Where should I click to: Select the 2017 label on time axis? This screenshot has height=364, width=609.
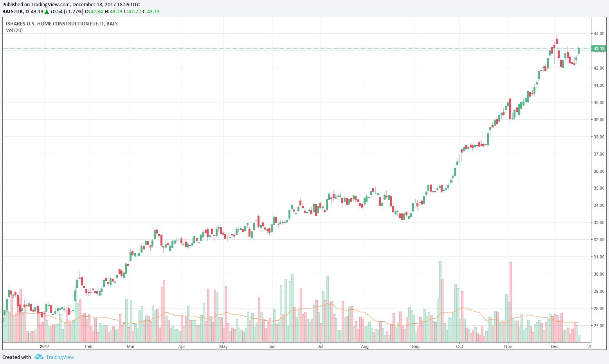[45, 346]
